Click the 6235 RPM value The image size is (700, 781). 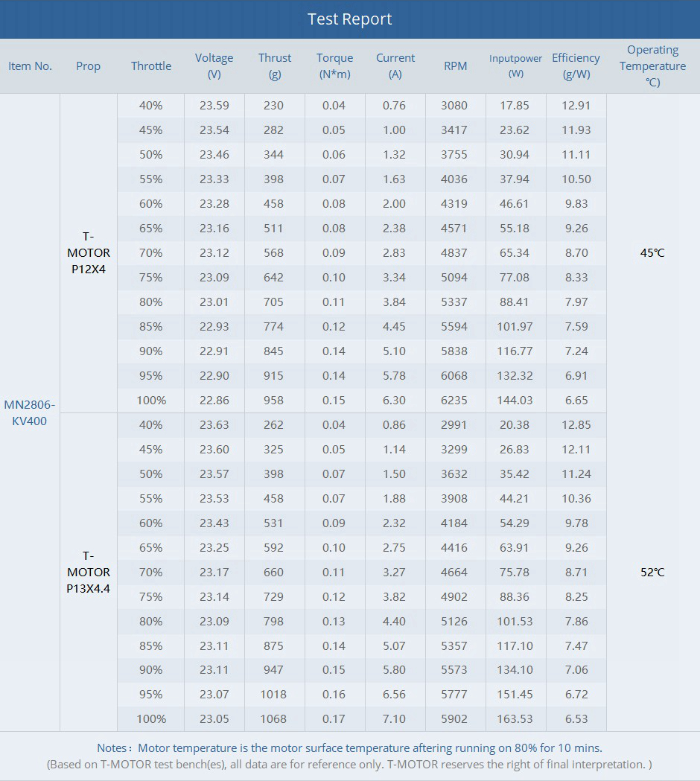click(x=454, y=401)
